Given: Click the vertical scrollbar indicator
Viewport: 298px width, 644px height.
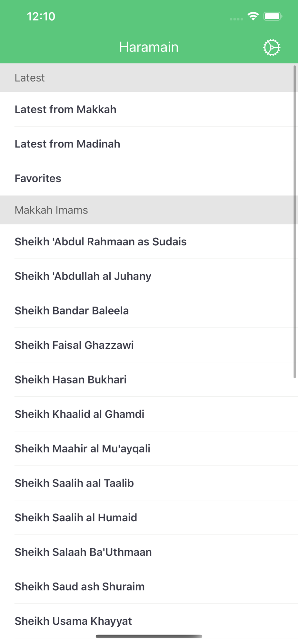Looking at the screenshot, I should [x=294, y=222].
